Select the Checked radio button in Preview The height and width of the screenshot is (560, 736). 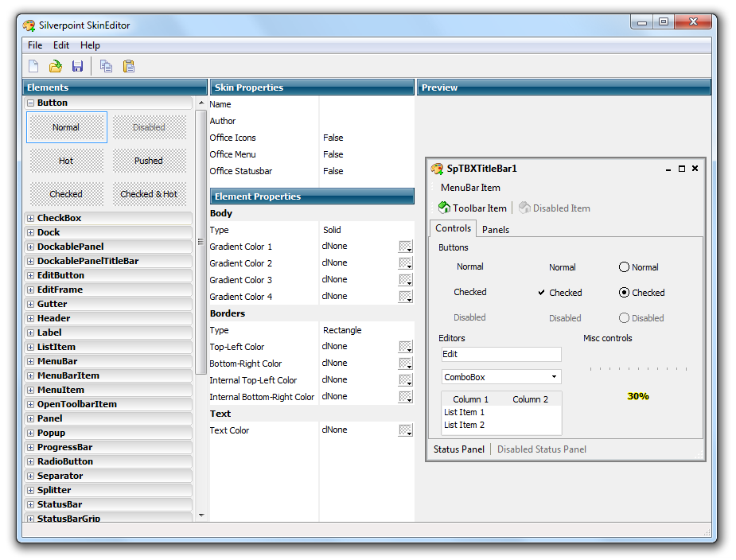pos(624,293)
